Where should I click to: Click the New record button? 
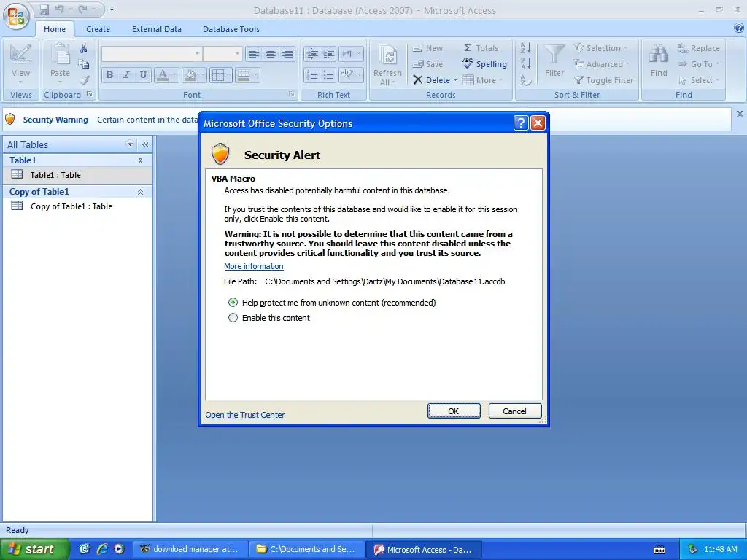[427, 48]
